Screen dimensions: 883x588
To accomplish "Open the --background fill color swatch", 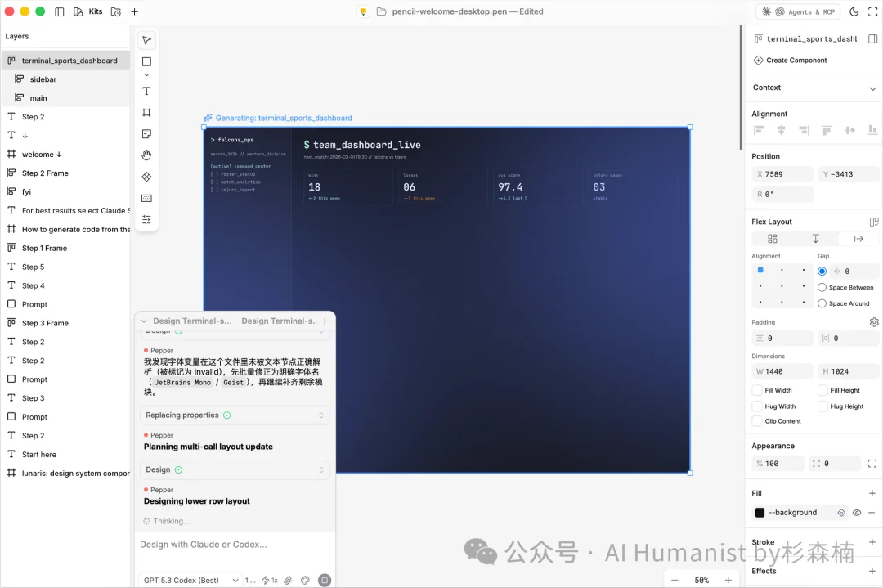I will coord(760,512).
